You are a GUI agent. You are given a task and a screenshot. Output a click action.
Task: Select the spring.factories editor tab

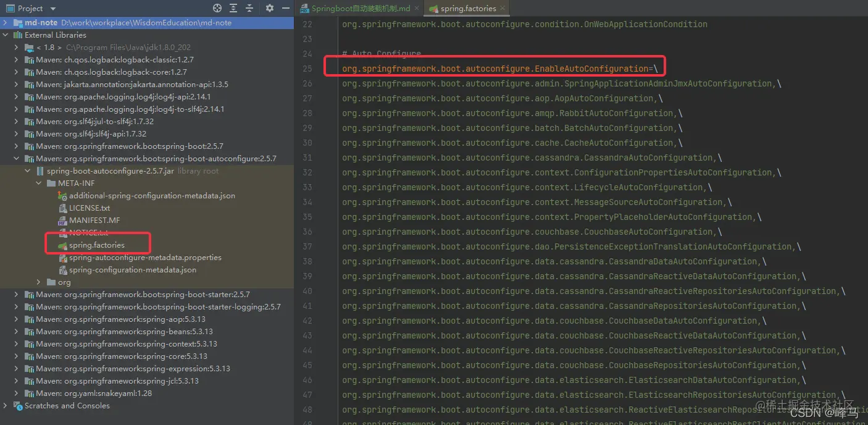point(467,9)
